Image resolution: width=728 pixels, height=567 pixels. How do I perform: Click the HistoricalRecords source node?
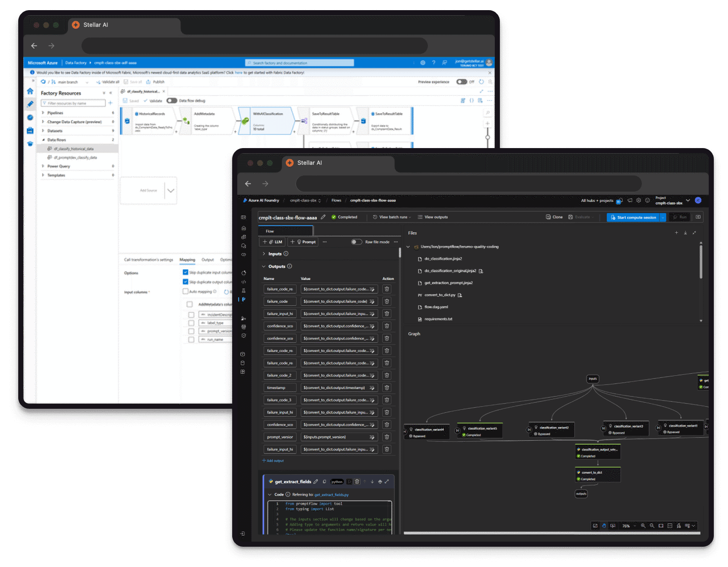(148, 121)
